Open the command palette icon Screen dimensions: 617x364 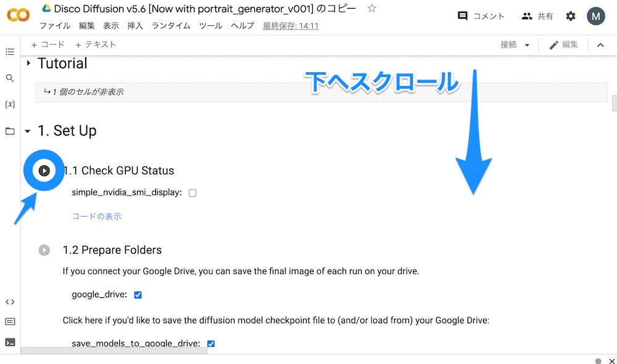[10, 321]
